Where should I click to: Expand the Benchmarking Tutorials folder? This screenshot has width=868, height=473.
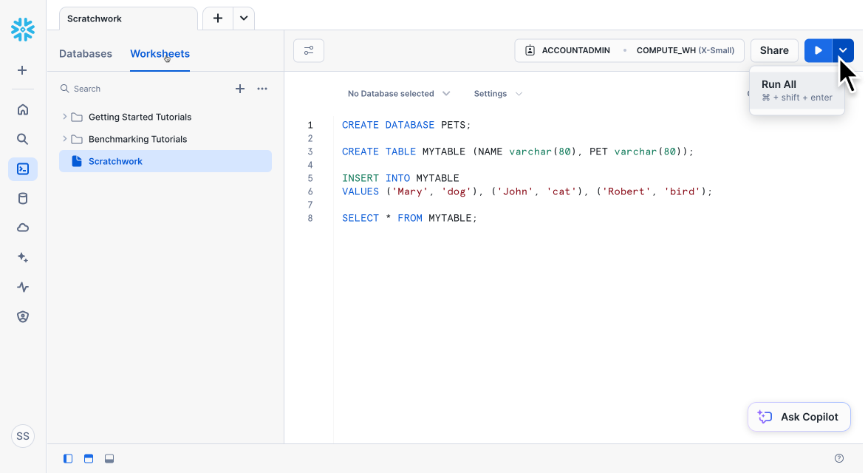(66, 139)
